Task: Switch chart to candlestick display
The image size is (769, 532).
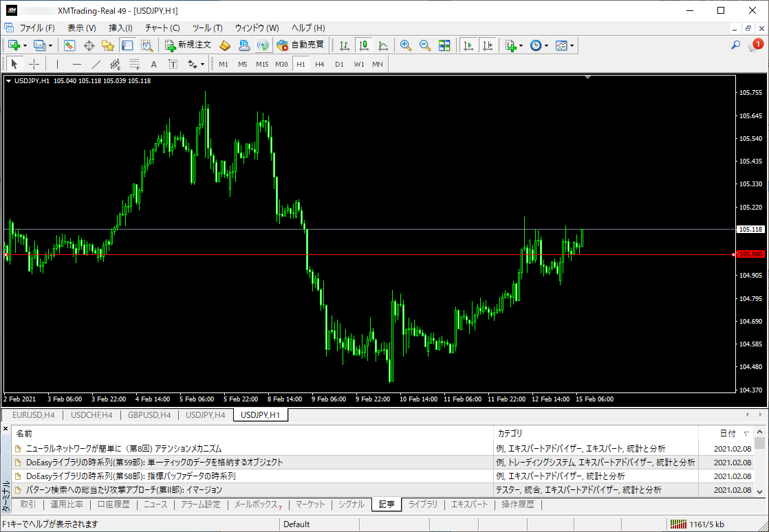Action: [363, 45]
